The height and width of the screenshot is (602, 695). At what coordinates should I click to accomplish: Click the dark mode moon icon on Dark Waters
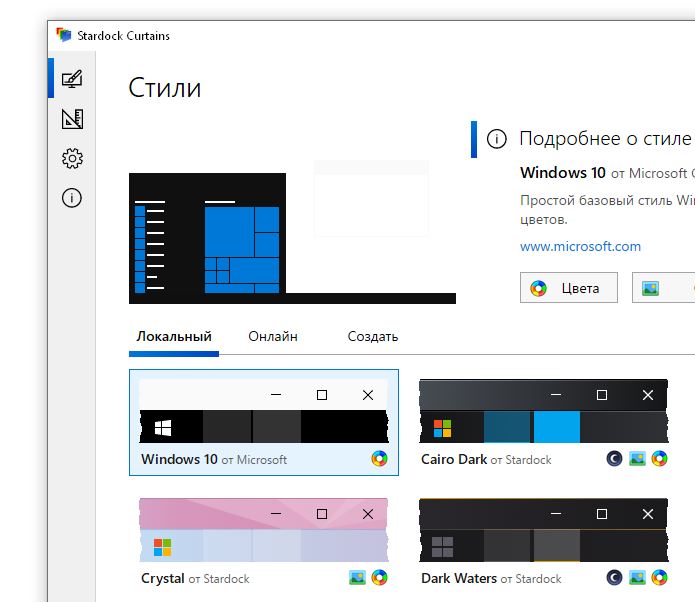pyautogui.click(x=614, y=578)
